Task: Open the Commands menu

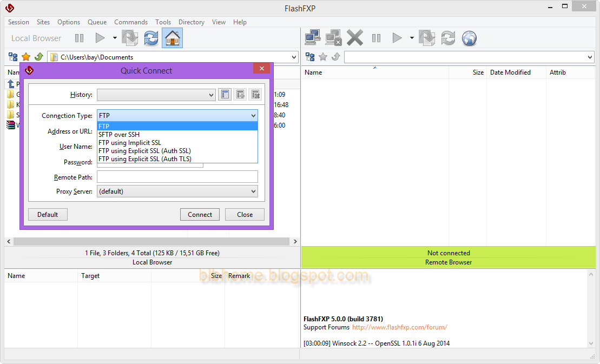Action: [x=131, y=22]
